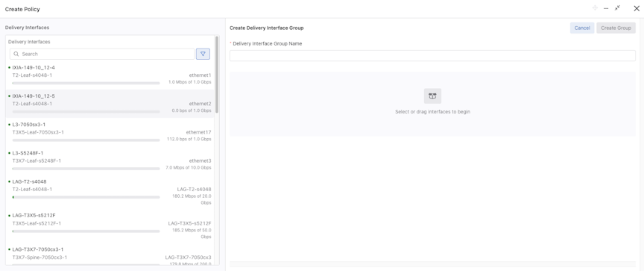Click the drop-box icon in empty area
Viewport: 644px width, 271px height.
click(432, 96)
